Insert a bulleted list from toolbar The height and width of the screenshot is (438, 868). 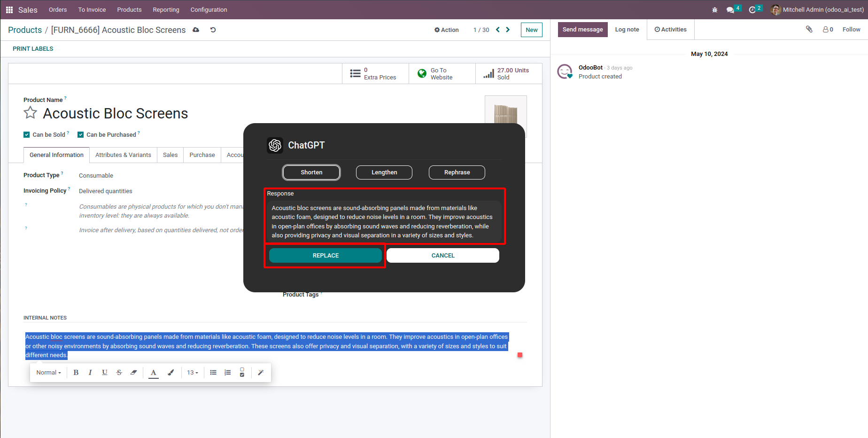[x=213, y=373]
